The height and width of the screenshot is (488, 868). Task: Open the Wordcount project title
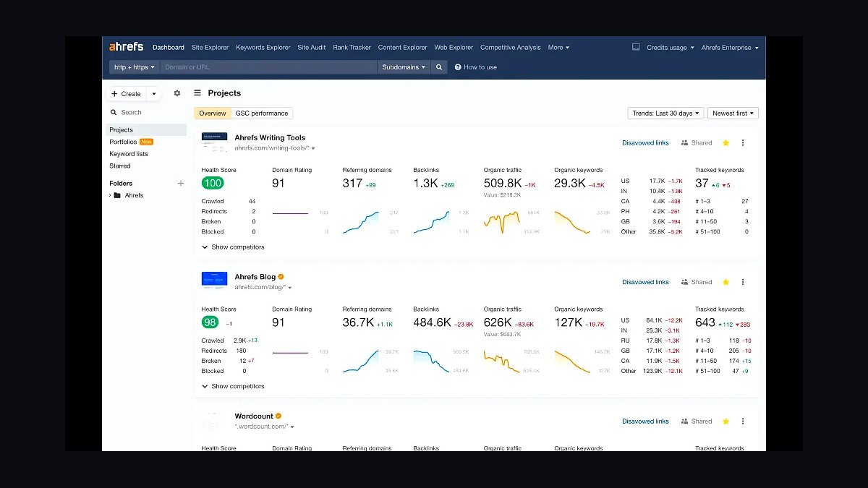pos(254,416)
